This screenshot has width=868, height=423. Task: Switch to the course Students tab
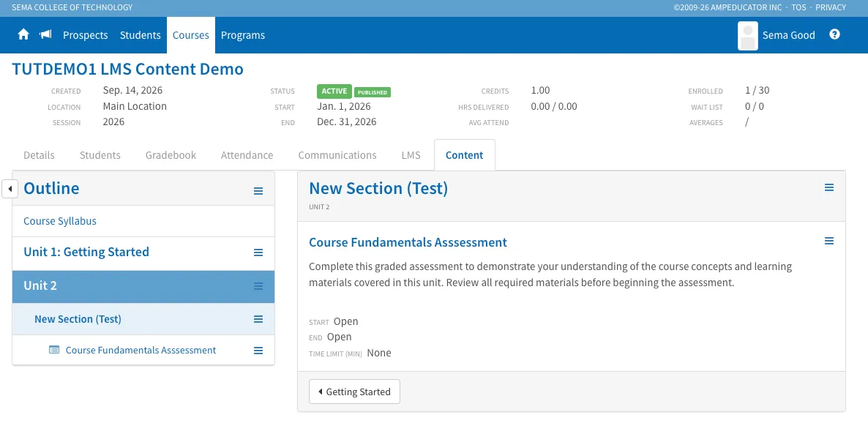(x=100, y=155)
